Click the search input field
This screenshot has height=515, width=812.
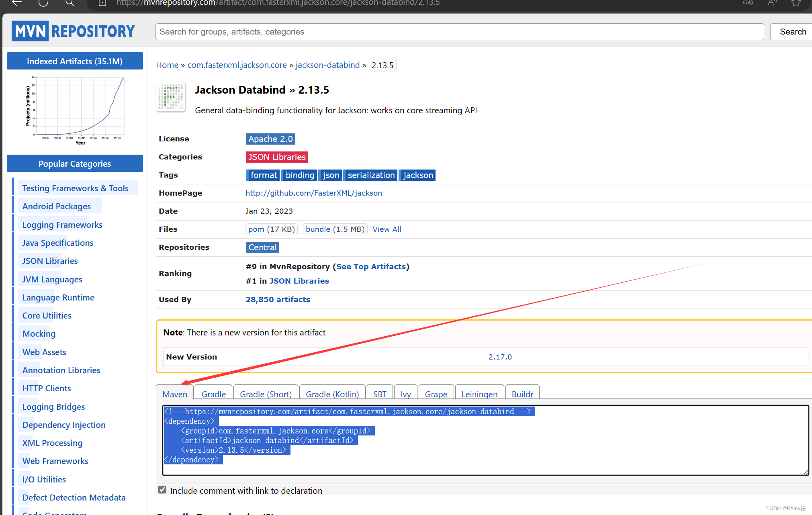(x=459, y=32)
